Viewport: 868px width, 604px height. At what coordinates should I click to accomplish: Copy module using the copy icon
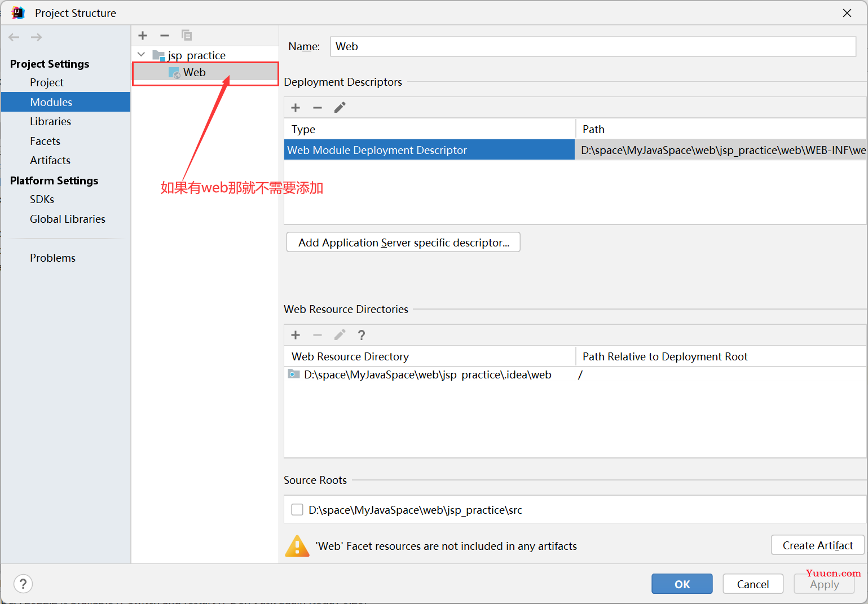(187, 36)
